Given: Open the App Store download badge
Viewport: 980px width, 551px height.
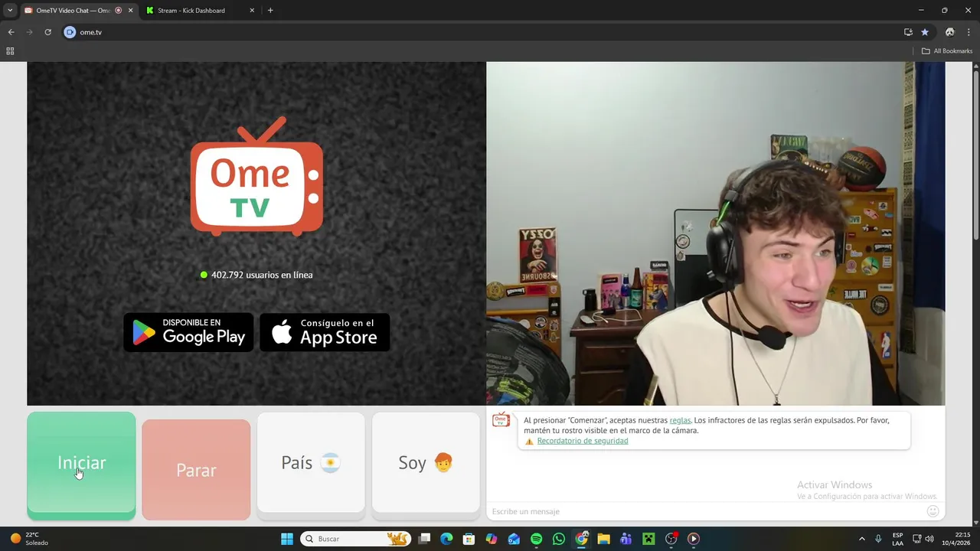Looking at the screenshot, I should (325, 332).
